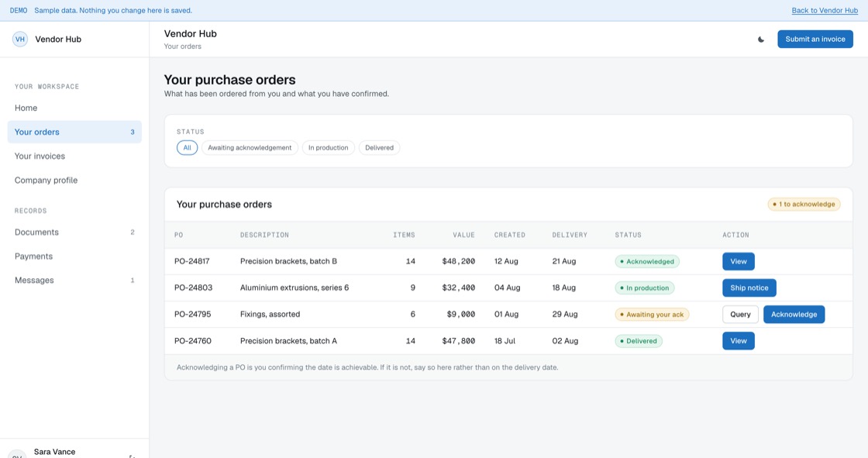Click Precision brackets, batch B description
Screen dimensions: 868x458
[x=288, y=261]
